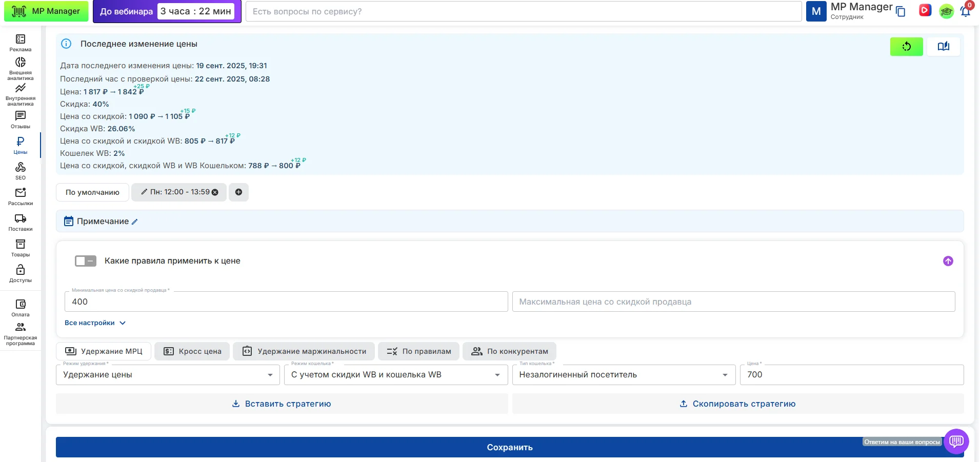This screenshot has height=462, width=980.
Task: Open the notifications bell
Action: (x=965, y=11)
